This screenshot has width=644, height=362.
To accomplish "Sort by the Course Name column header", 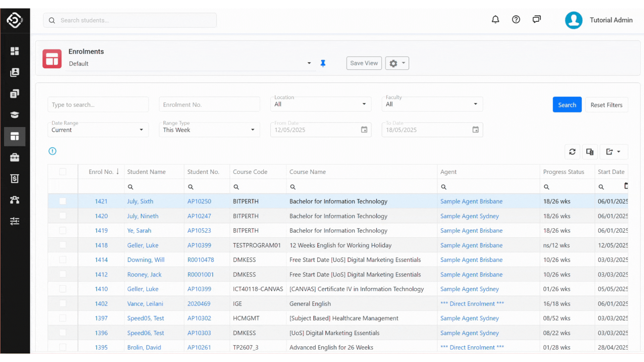I will coord(308,172).
